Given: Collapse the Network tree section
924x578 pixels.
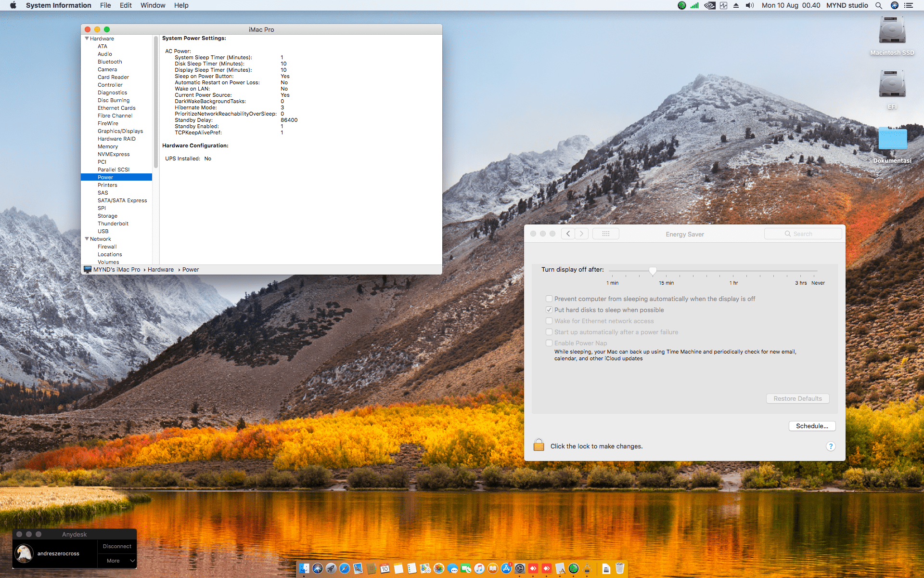Looking at the screenshot, I should [87, 239].
